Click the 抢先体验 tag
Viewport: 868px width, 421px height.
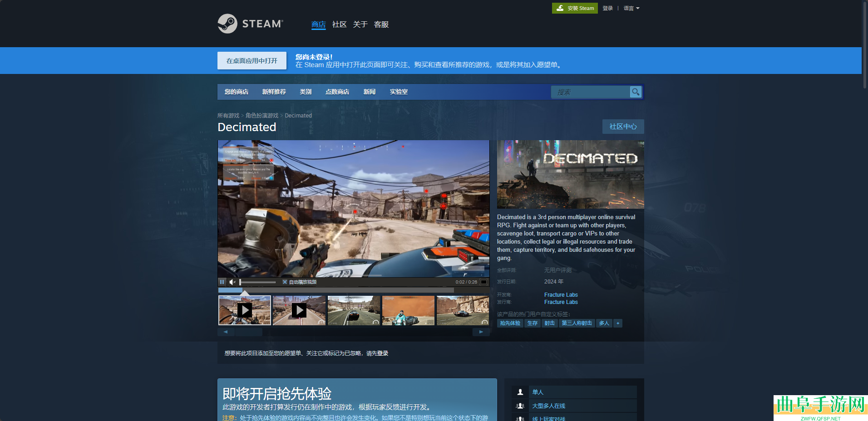[x=510, y=323]
